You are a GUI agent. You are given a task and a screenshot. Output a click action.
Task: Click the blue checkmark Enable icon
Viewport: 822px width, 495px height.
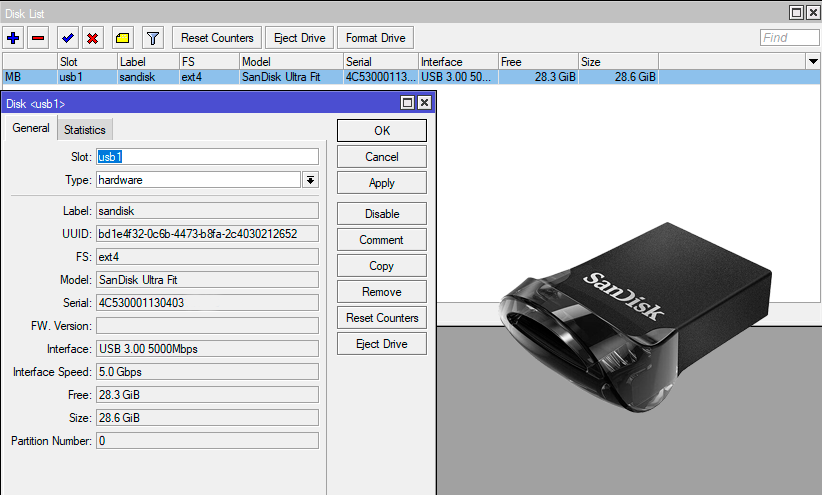click(68, 38)
